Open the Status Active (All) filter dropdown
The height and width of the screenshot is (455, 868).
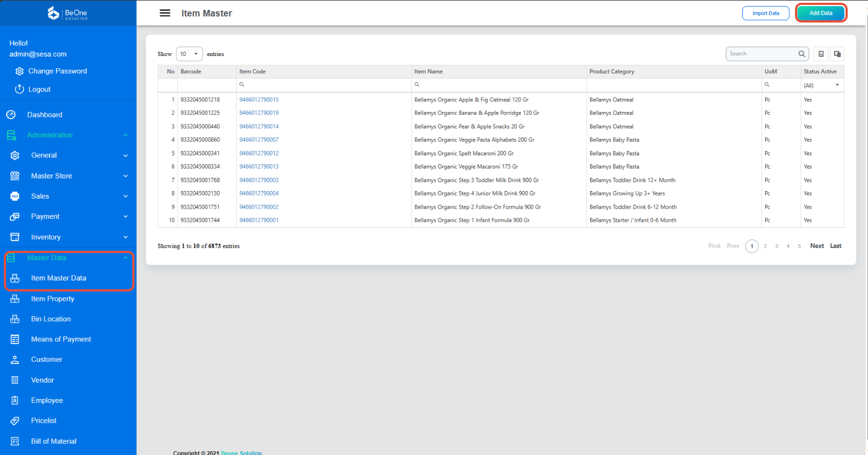pyautogui.click(x=822, y=85)
